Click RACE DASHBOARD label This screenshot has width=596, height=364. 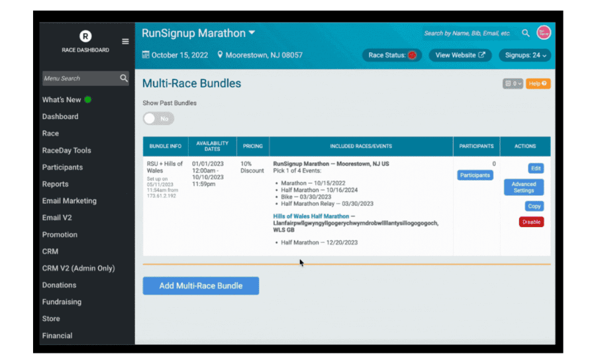tap(85, 50)
